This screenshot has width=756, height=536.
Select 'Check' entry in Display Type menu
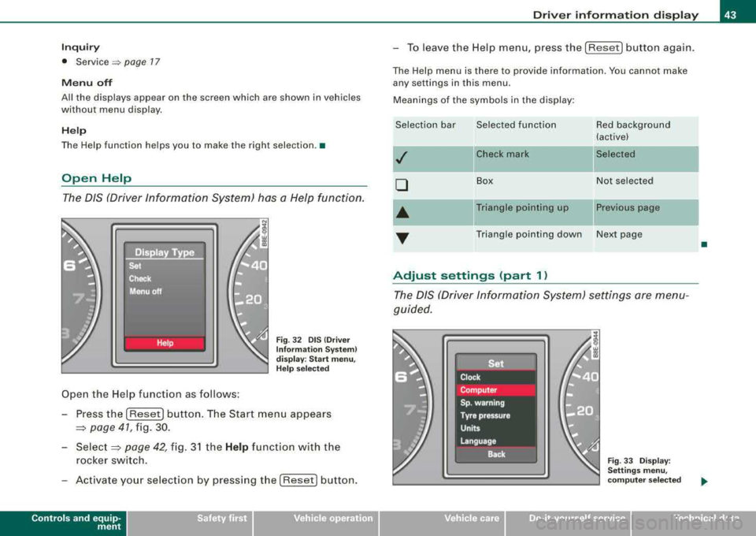point(140,279)
